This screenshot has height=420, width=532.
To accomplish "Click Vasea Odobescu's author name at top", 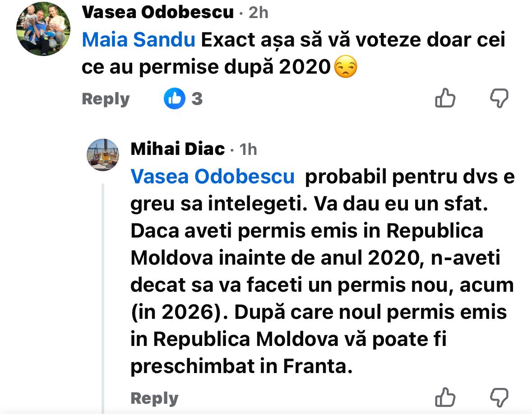I will [x=158, y=13].
